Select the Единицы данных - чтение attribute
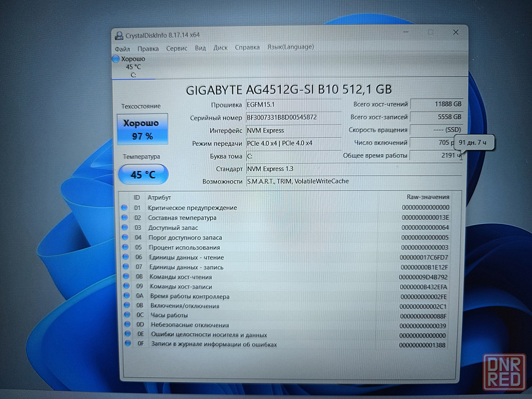 pyautogui.click(x=187, y=257)
